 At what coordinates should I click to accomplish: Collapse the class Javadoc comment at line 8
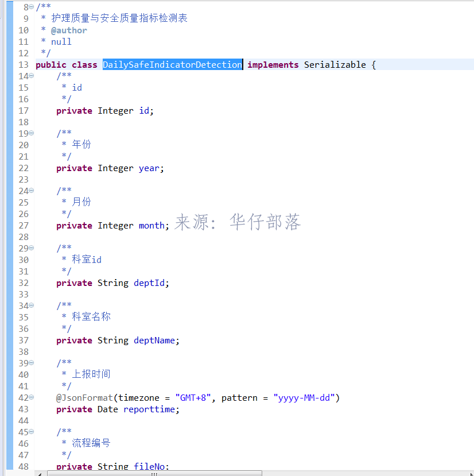pyautogui.click(x=31, y=7)
